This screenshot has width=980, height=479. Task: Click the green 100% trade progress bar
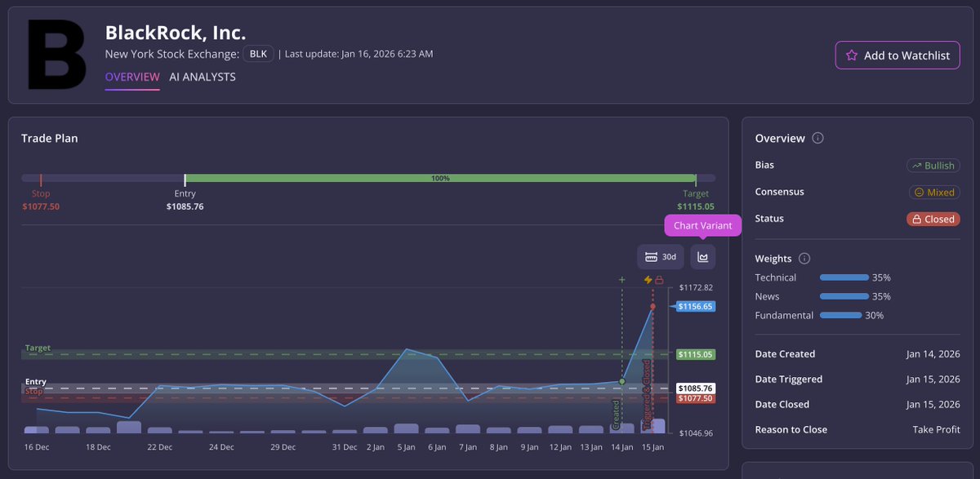click(440, 178)
